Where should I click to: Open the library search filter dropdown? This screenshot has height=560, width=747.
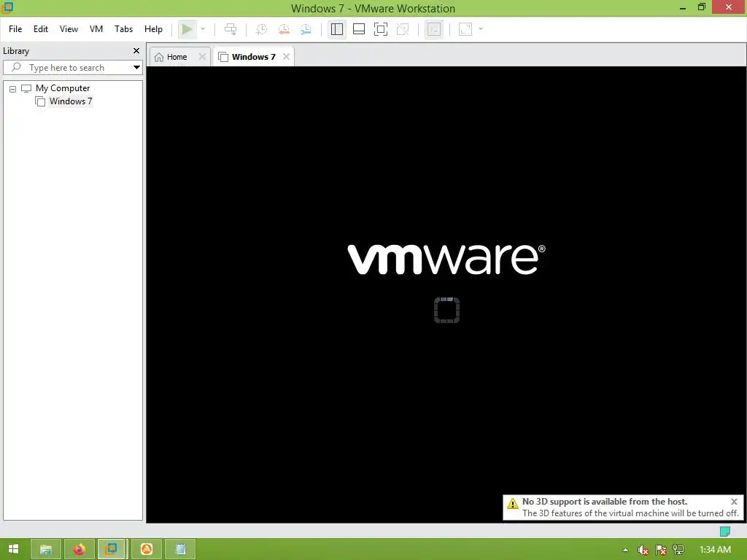tap(136, 68)
